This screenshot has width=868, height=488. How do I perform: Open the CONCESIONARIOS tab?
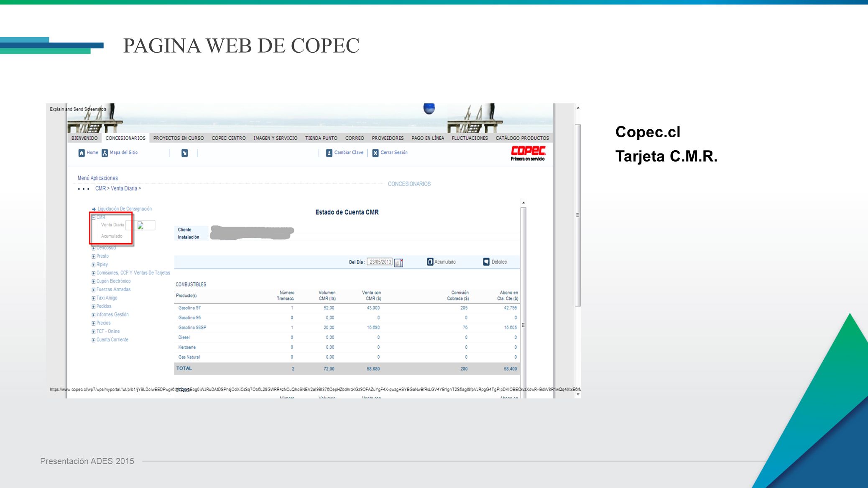click(x=125, y=138)
